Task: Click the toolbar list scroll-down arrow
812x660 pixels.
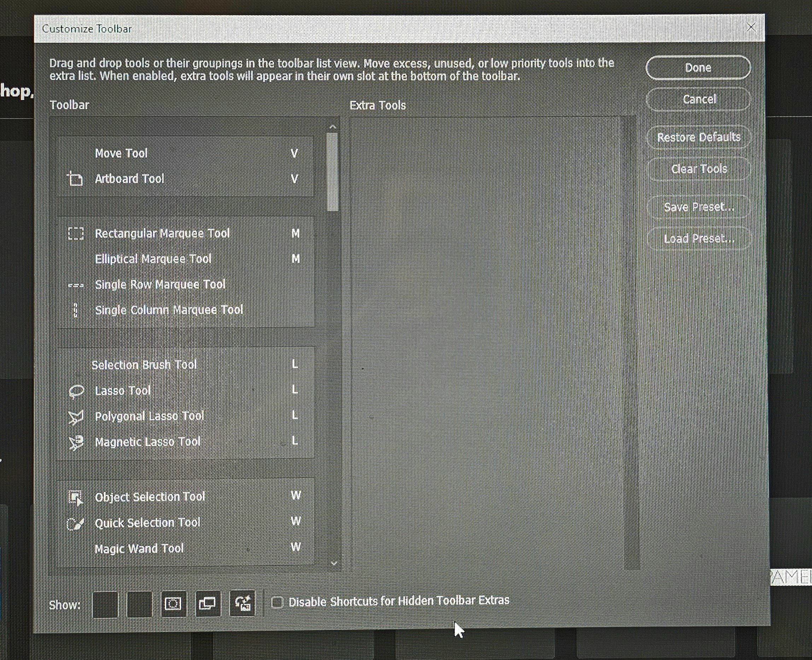Action: point(334,563)
